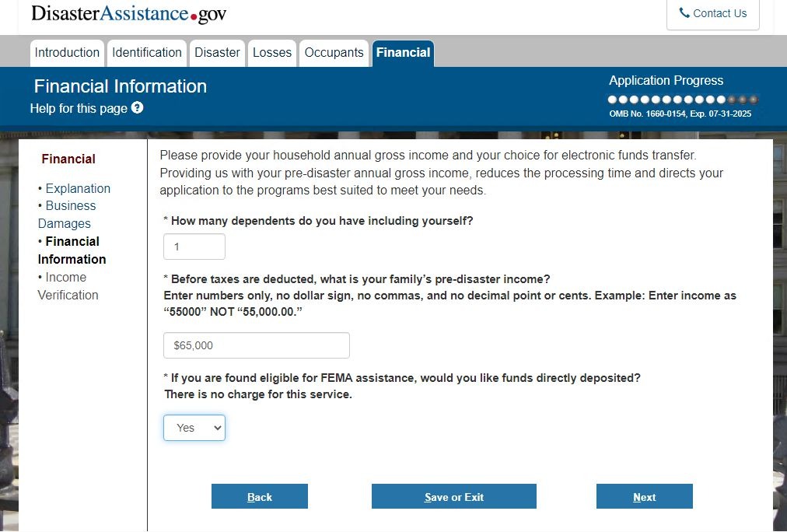
Task: Select Financial Information in the sidebar
Action: (x=72, y=250)
